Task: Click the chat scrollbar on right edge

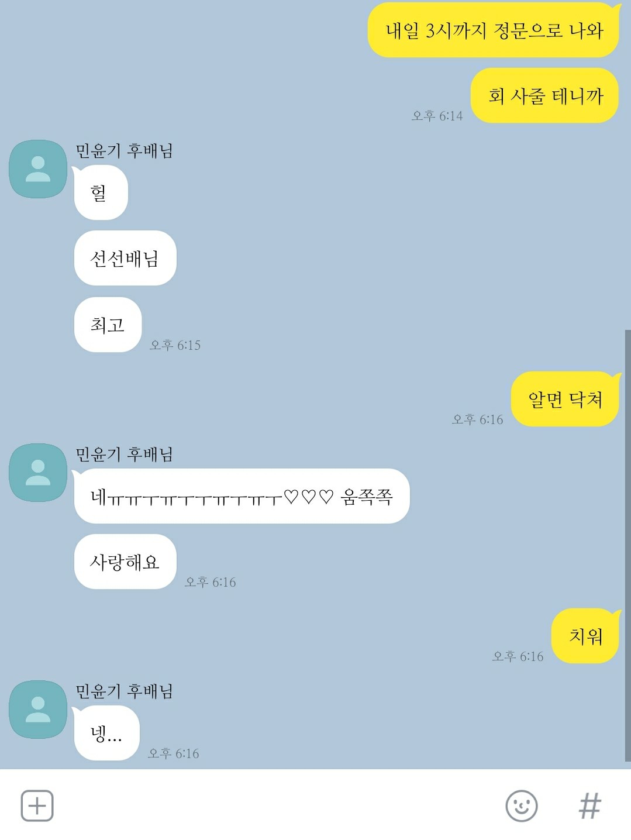Action: click(x=627, y=545)
